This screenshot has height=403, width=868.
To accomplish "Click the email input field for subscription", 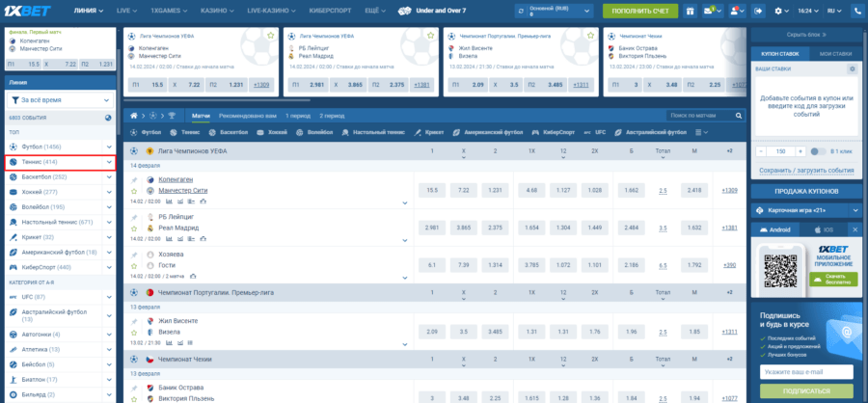I will (806, 370).
